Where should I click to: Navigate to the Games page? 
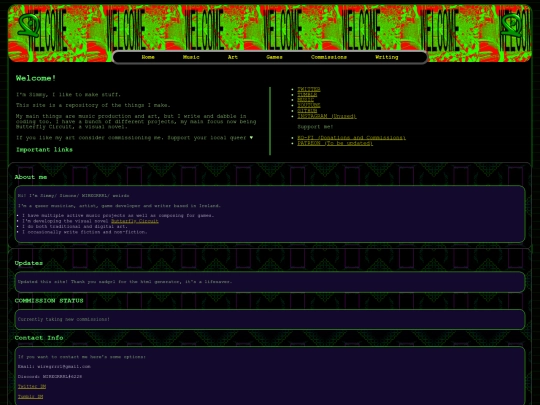pyautogui.click(x=274, y=57)
